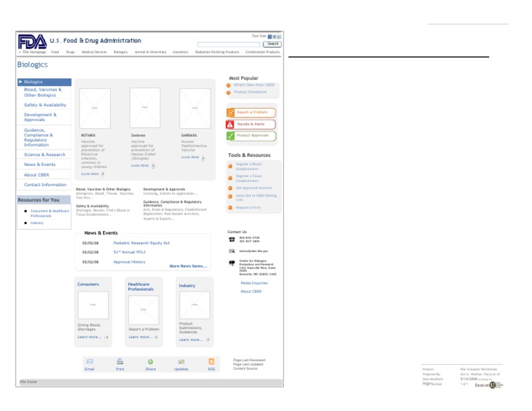Screen dimensions: 532x411
Task: Click the Recalls & Alerts warning icon
Action: coord(230,125)
